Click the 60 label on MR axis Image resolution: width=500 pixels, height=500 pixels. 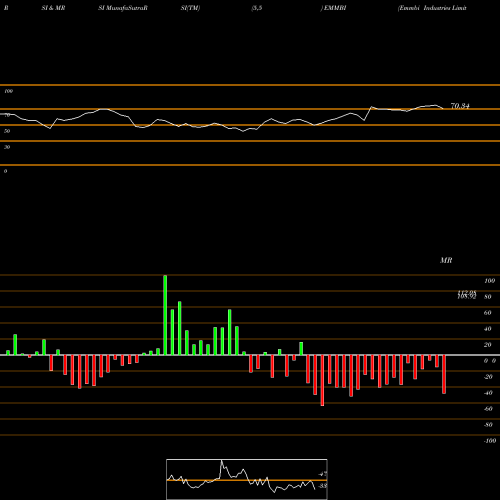tap(488, 313)
